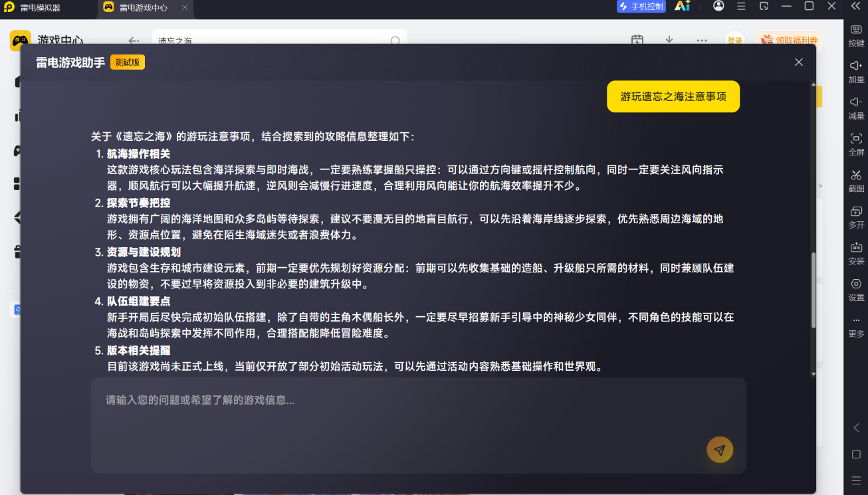Click 登录 button in game center
The height and width of the screenshot is (495, 868).
click(x=735, y=40)
